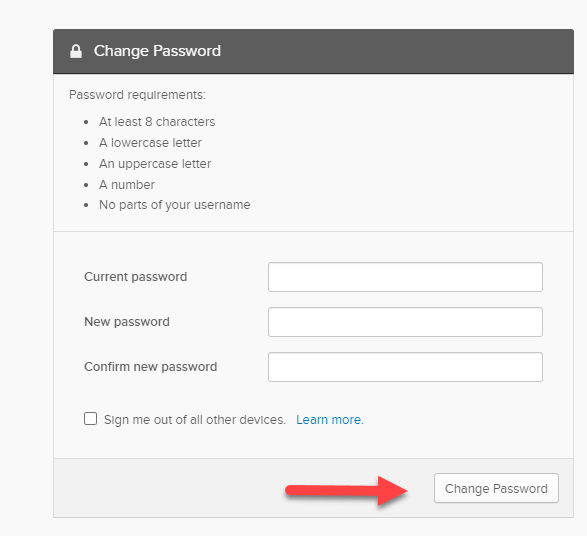This screenshot has width=587, height=536.
Task: Tick the sign-out of other devices checkbox
Action: [x=91, y=419]
